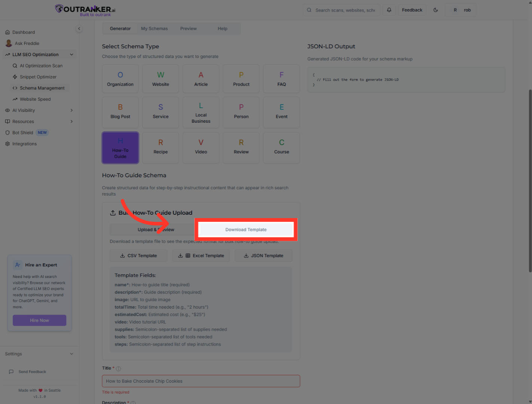This screenshot has width=532, height=404.
Task: Click the page vertical scrollbar
Action: [530, 180]
